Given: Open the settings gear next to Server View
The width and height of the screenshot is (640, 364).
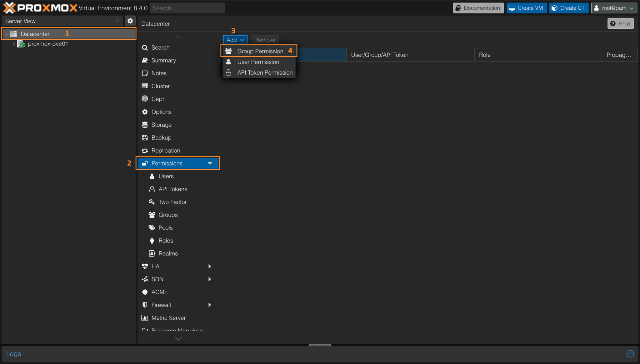Looking at the screenshot, I should click(130, 21).
